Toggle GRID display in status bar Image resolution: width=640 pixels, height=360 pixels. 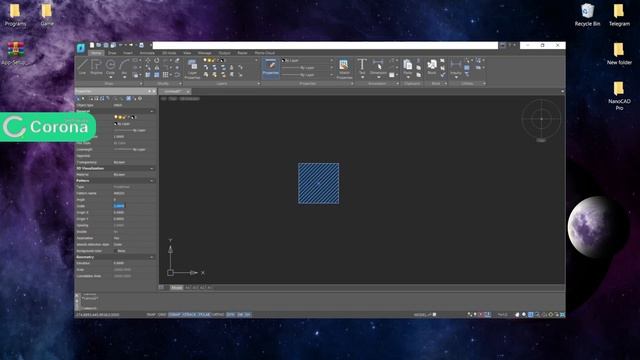point(162,315)
